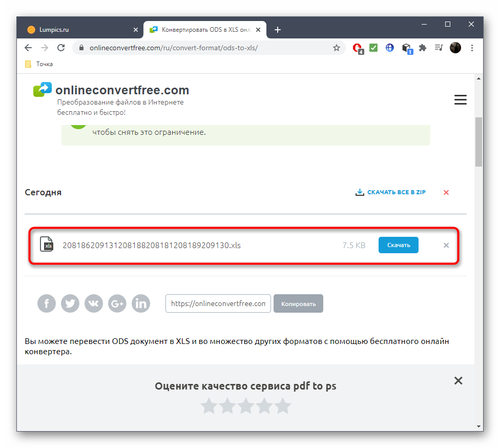Share via VK icon

[x=94, y=303]
